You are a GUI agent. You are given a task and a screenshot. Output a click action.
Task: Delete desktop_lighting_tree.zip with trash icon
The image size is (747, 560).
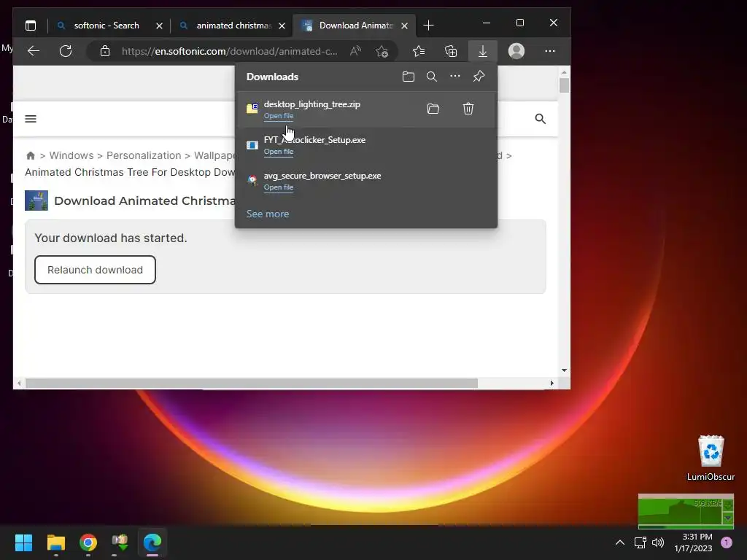[x=468, y=109]
